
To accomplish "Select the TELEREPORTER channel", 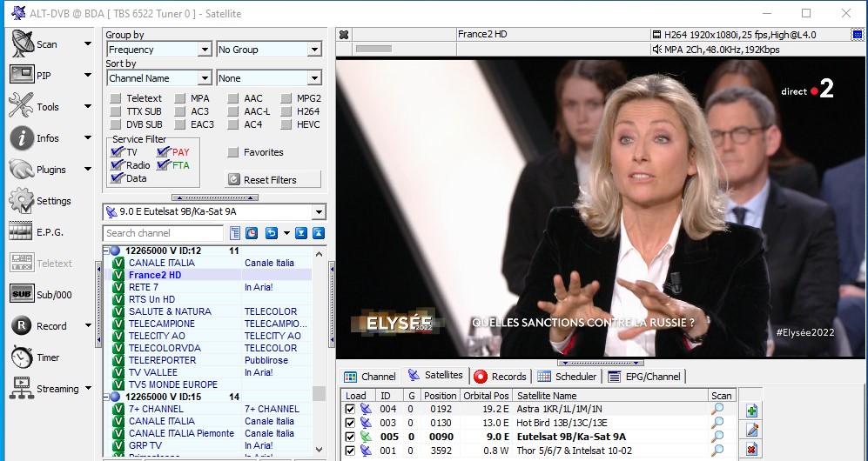I will [x=162, y=360].
